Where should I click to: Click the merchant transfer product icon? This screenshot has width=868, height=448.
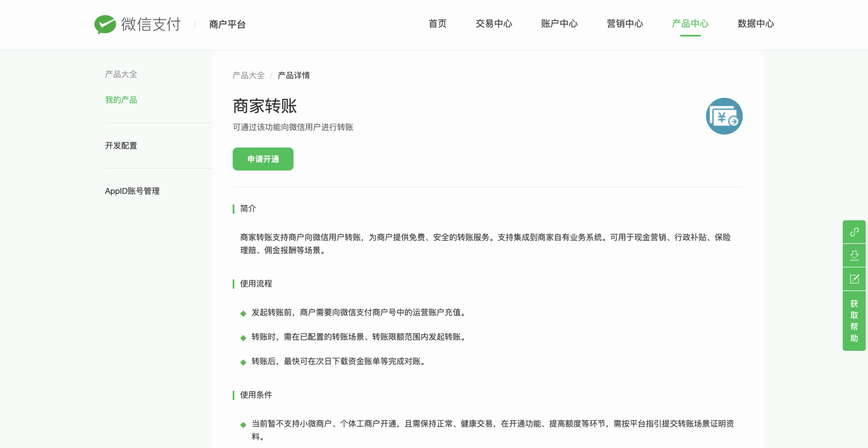(724, 116)
